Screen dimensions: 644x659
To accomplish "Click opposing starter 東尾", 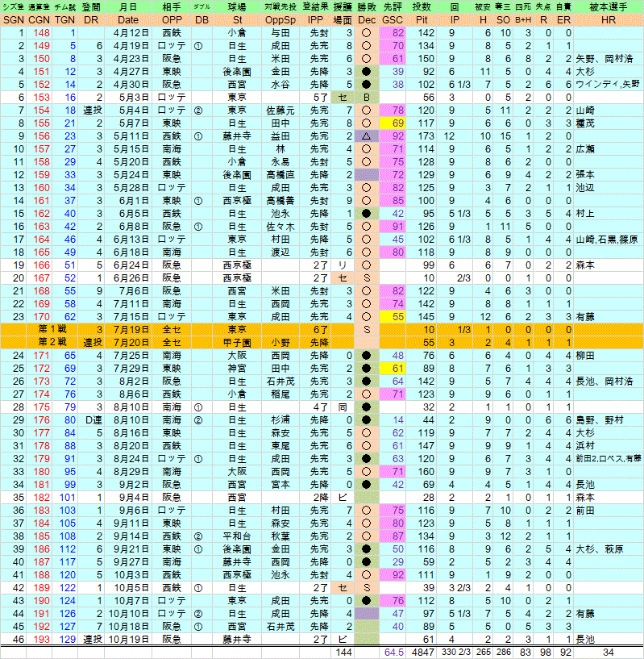I will pyautogui.click(x=280, y=446).
